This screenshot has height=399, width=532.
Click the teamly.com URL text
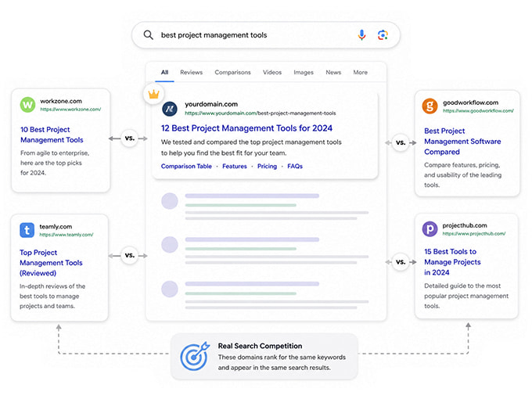(x=66, y=235)
